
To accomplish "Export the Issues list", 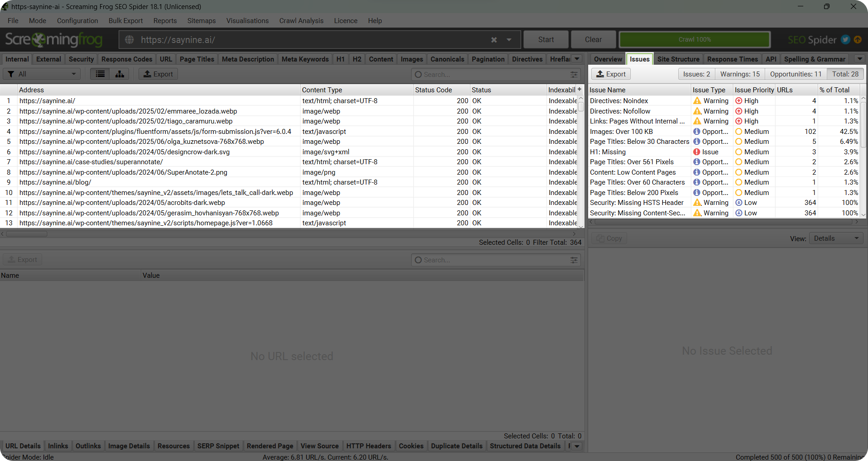I will 611,74.
